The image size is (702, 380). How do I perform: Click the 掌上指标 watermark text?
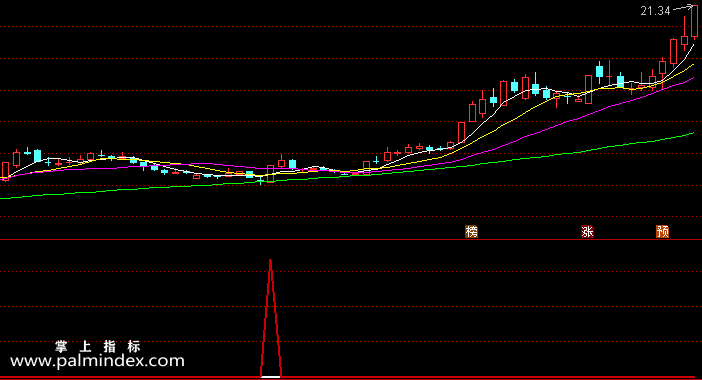click(98, 346)
